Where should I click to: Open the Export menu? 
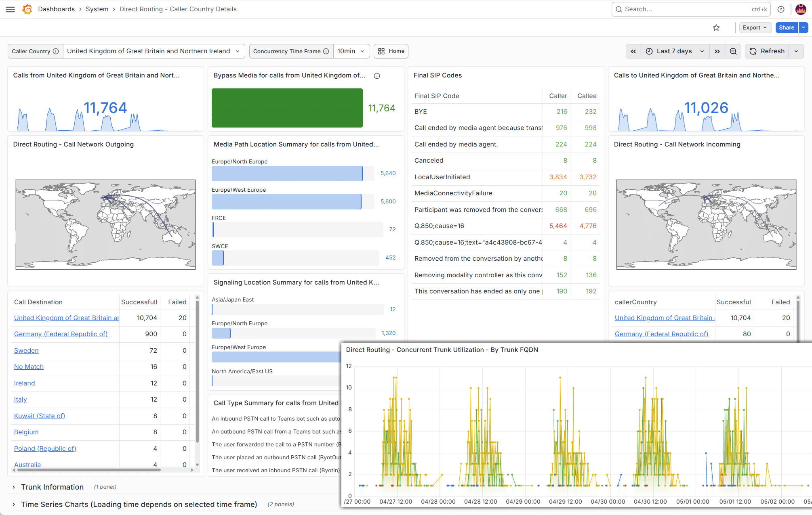[x=755, y=27]
